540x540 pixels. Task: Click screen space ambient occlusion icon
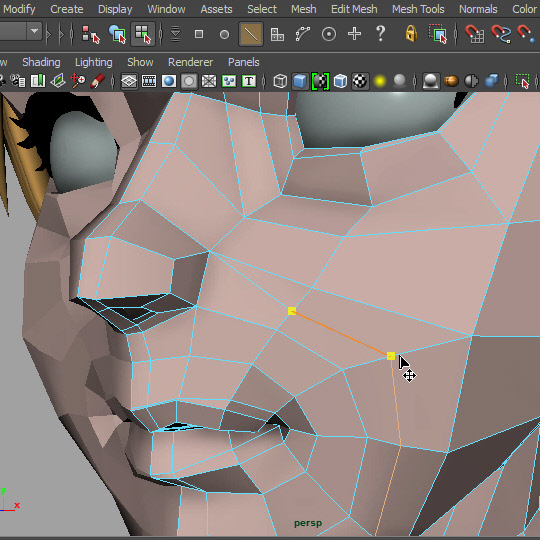point(431,82)
